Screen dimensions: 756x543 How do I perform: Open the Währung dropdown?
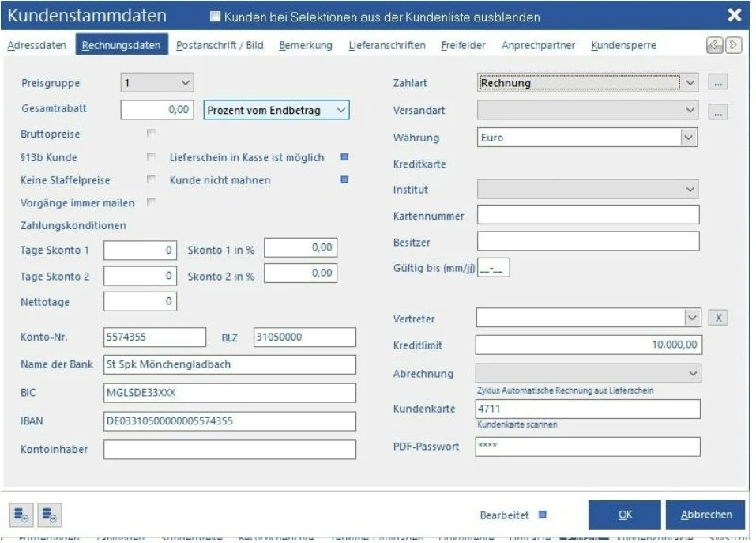(588, 138)
